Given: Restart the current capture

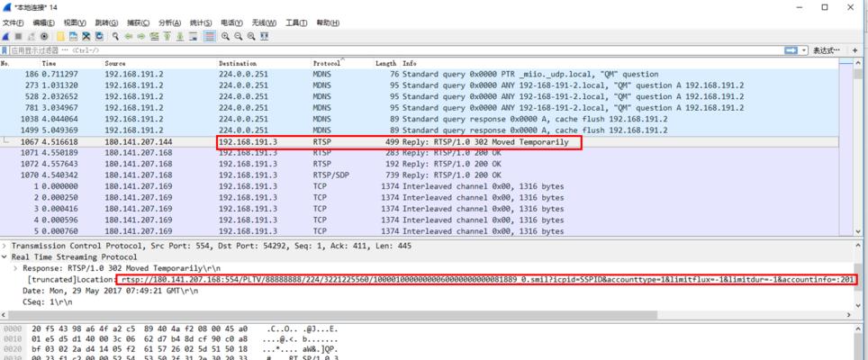Looking at the screenshot, I should 31,37.
